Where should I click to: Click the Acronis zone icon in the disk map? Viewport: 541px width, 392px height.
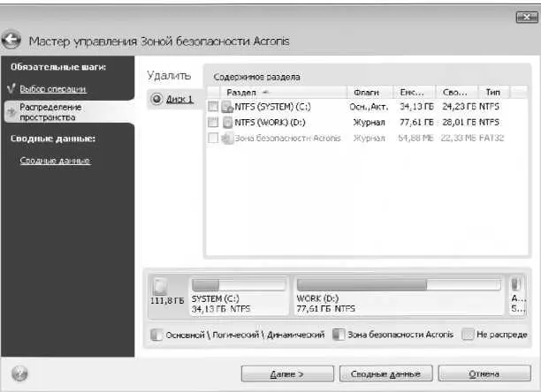[516, 284]
